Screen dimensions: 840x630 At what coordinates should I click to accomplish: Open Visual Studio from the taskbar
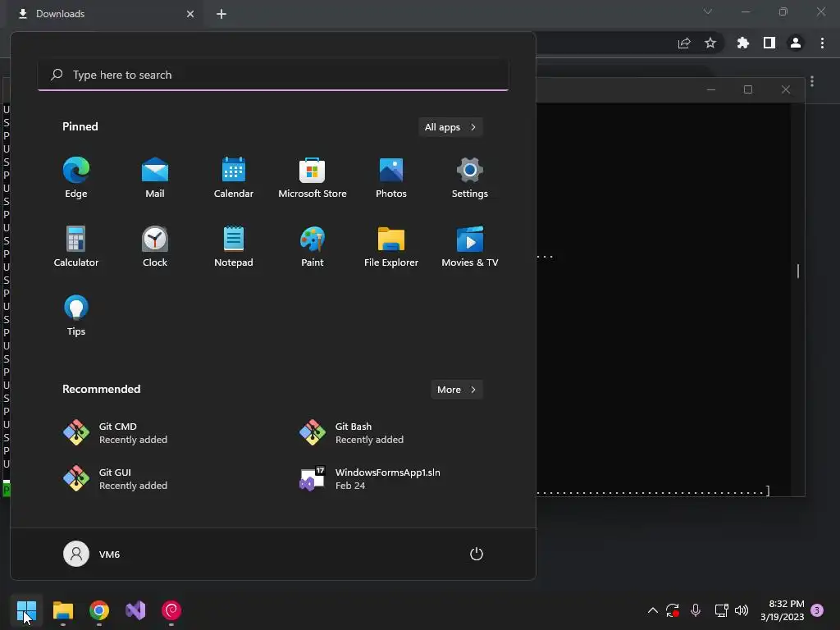[x=135, y=610]
